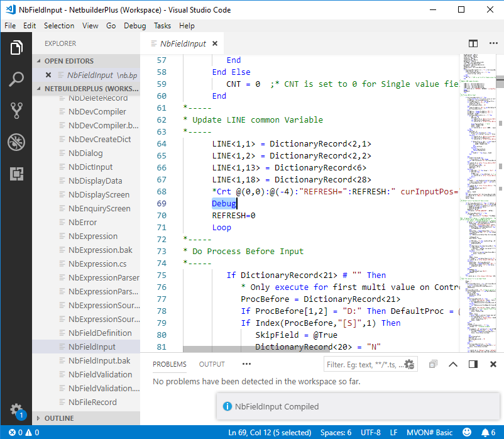This screenshot has width=504, height=439.
Task: Move panel to the right icon
Action: click(x=473, y=364)
